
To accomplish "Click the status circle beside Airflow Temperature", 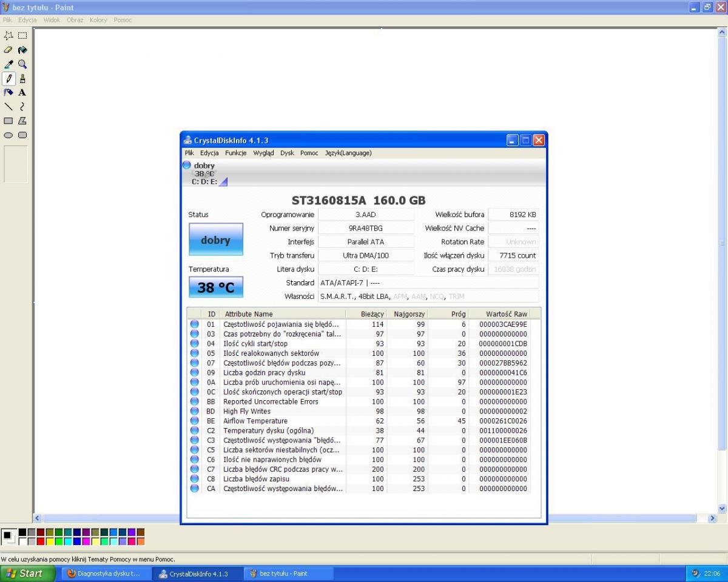I will coord(195,421).
